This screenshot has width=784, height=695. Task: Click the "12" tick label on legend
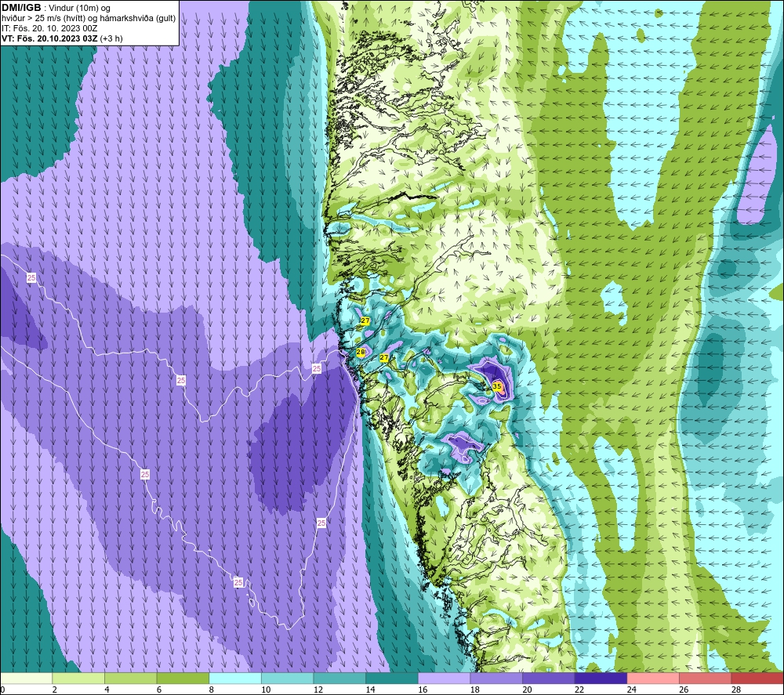(x=318, y=690)
